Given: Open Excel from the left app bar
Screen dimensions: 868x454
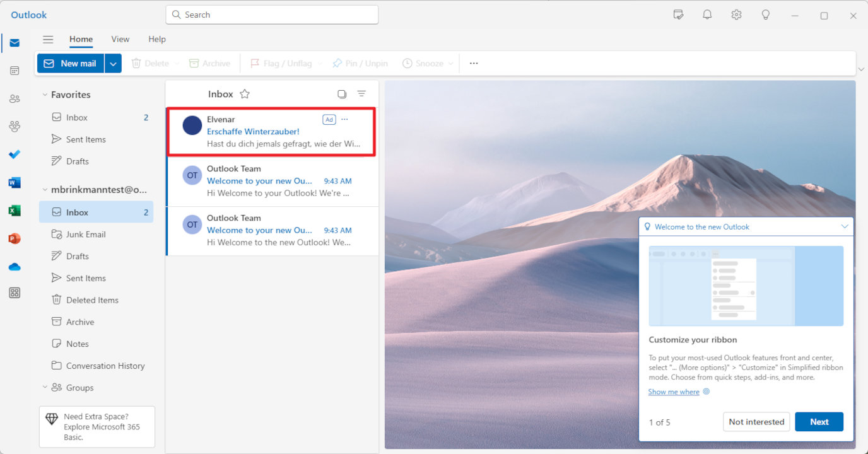Looking at the screenshot, I should (x=14, y=210).
